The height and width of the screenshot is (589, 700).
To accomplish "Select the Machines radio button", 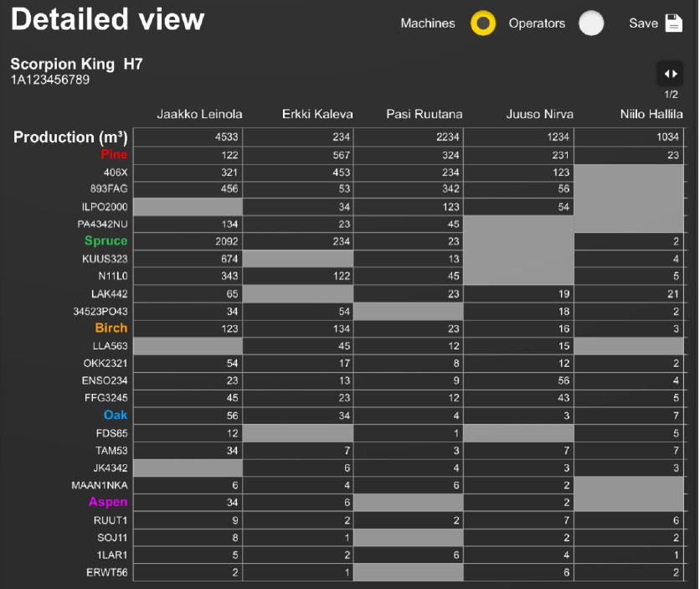I will [483, 23].
